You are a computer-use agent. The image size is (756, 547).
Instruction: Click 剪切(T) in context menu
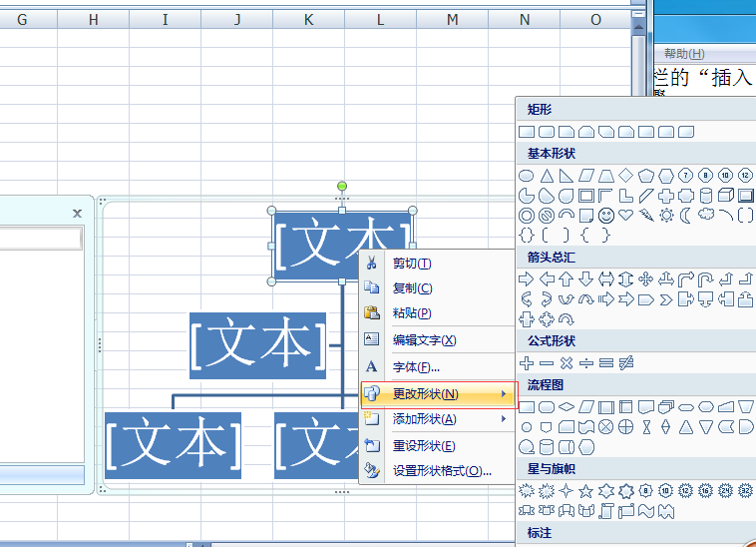click(412, 264)
